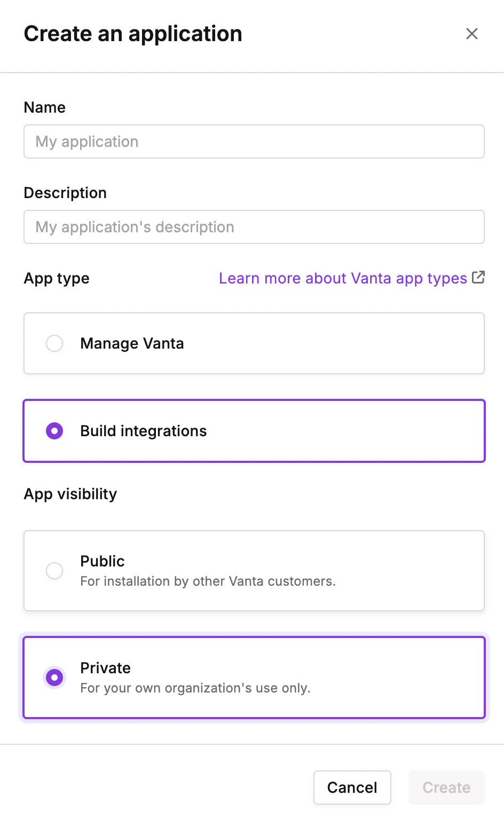
Task: Select the Manage Vanta app type card
Action: pyautogui.click(x=254, y=343)
